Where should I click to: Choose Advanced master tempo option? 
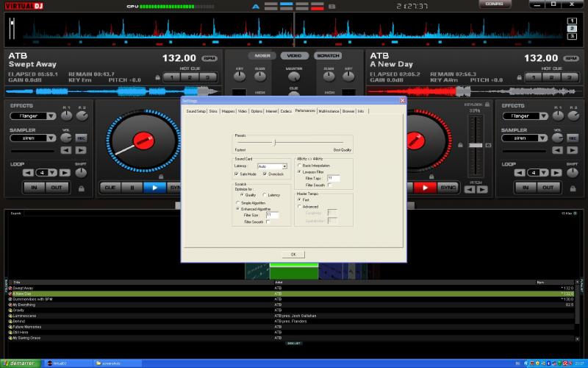tap(299, 207)
